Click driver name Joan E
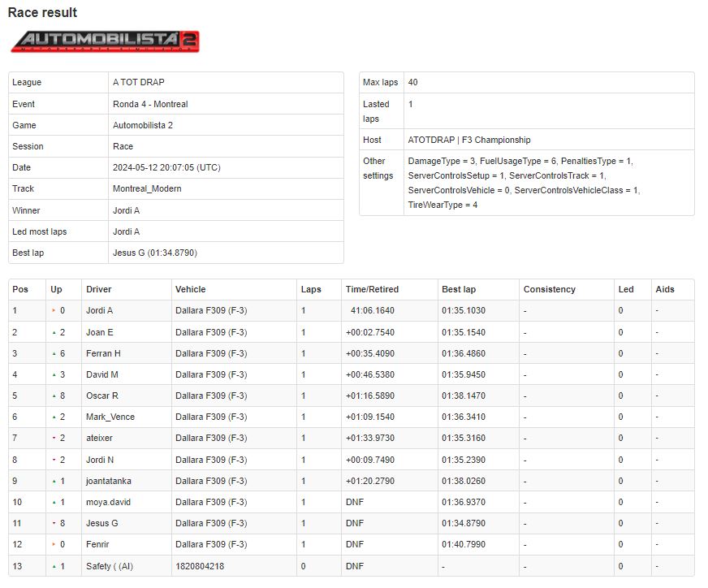 (x=100, y=332)
